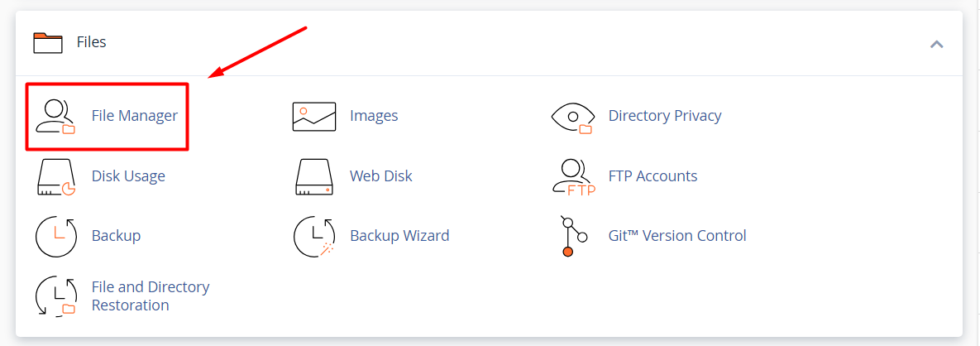Open the Images icon

tap(314, 117)
